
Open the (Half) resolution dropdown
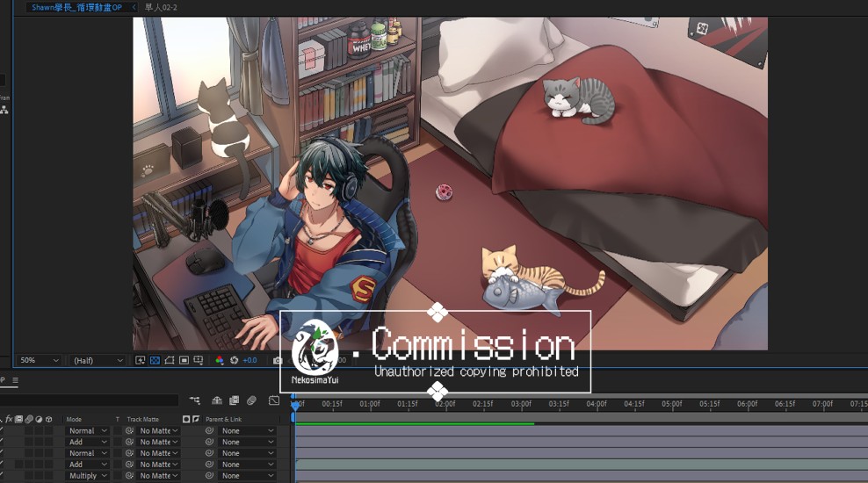coord(98,360)
